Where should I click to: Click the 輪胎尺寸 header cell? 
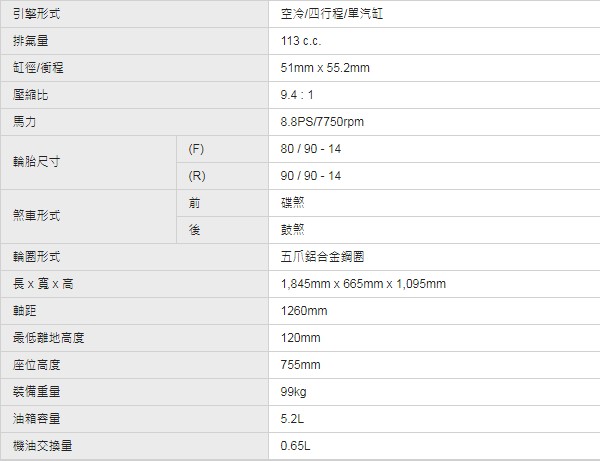(88, 162)
